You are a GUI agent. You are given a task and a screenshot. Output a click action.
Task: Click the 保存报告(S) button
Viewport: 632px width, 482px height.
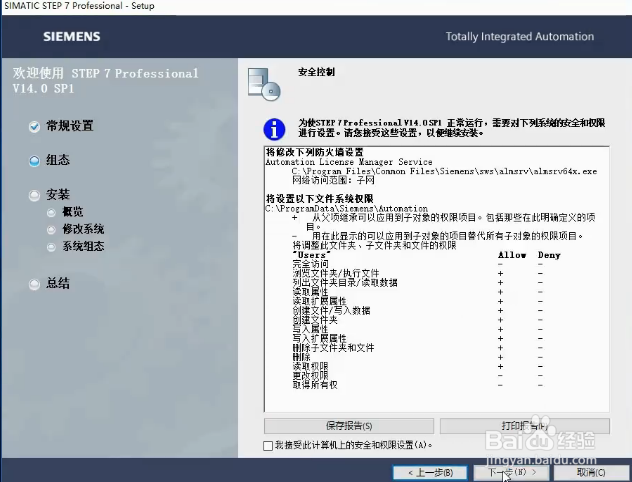(349, 426)
